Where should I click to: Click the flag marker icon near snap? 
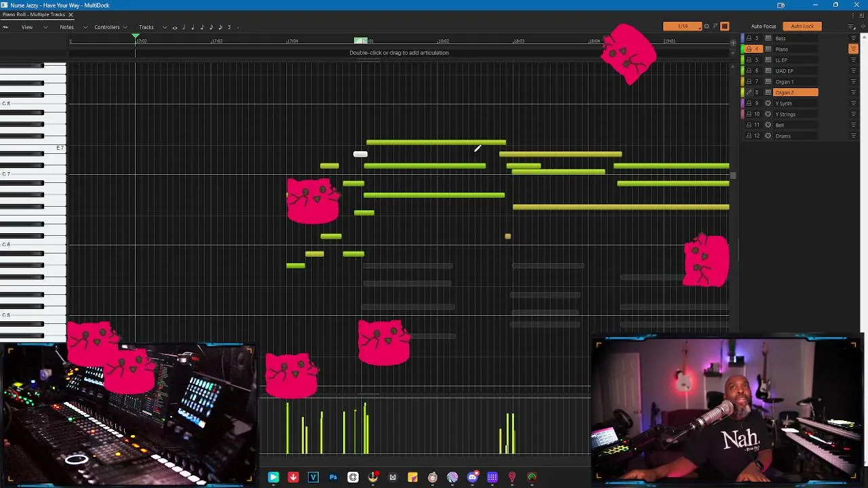coord(715,26)
